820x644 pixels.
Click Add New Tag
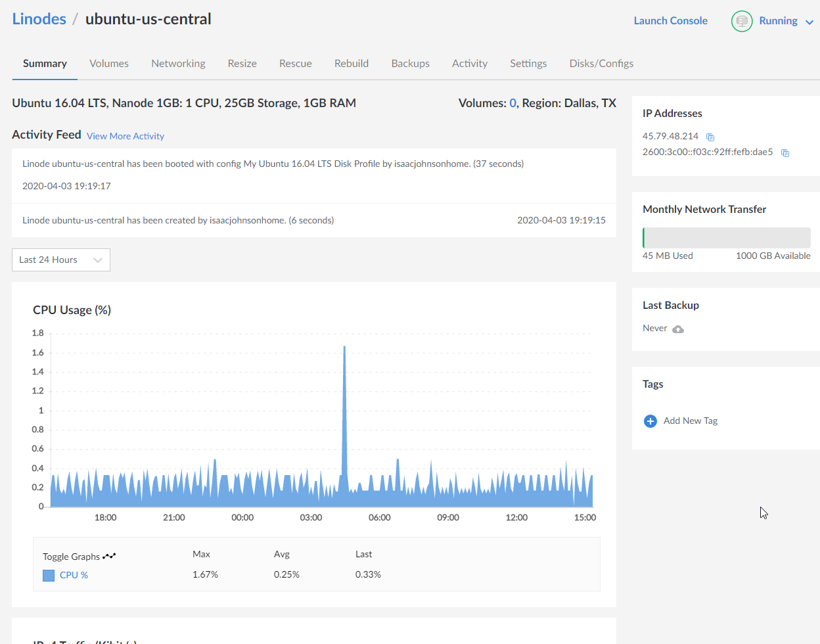pos(691,421)
